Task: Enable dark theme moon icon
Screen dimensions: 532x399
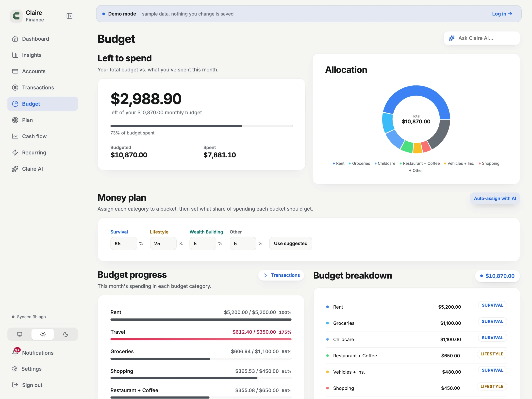Action: (x=66, y=334)
